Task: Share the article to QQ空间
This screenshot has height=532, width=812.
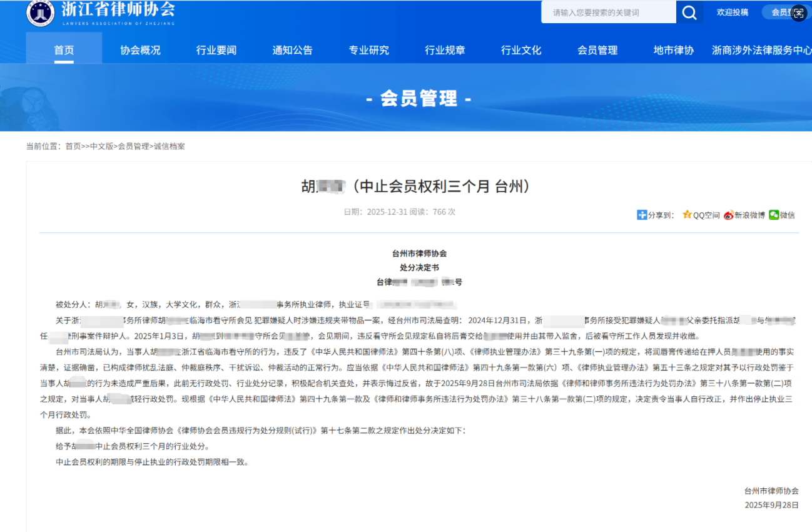Action: coord(701,215)
